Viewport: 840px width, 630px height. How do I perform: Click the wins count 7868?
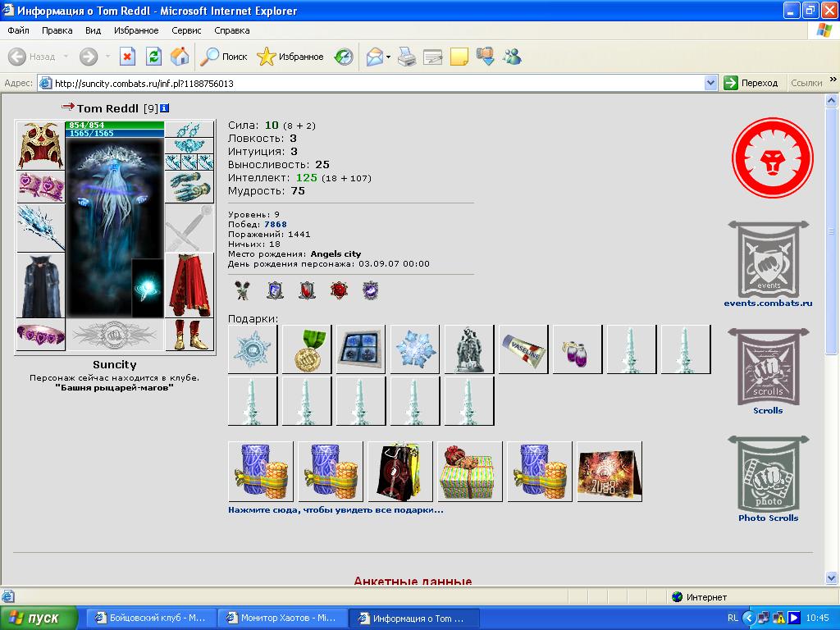click(276, 225)
